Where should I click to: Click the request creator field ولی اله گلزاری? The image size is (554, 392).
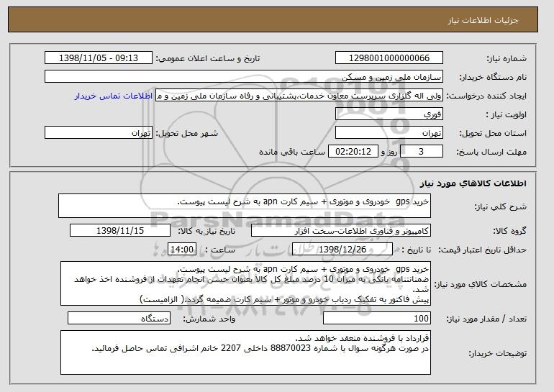coord(299,96)
